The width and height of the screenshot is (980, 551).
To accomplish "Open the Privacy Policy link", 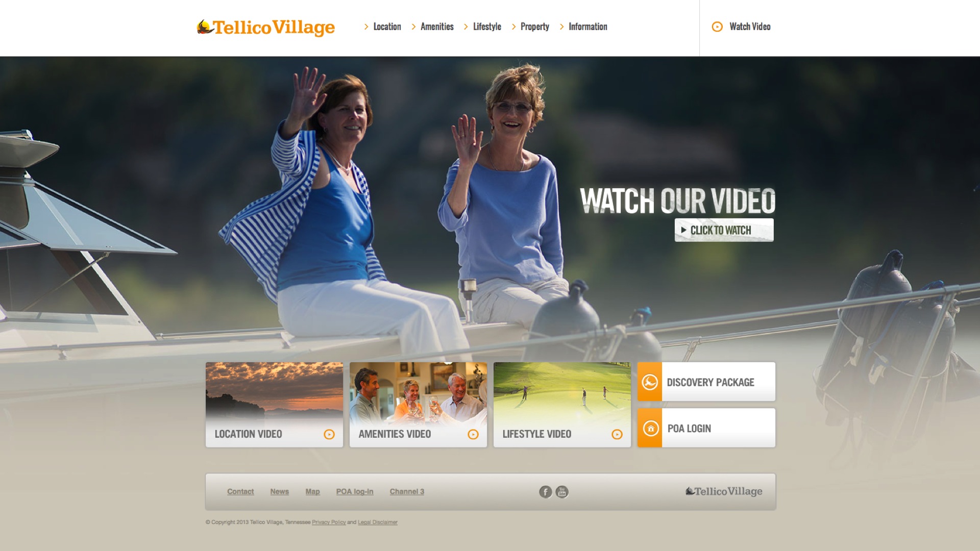I will coord(328,522).
